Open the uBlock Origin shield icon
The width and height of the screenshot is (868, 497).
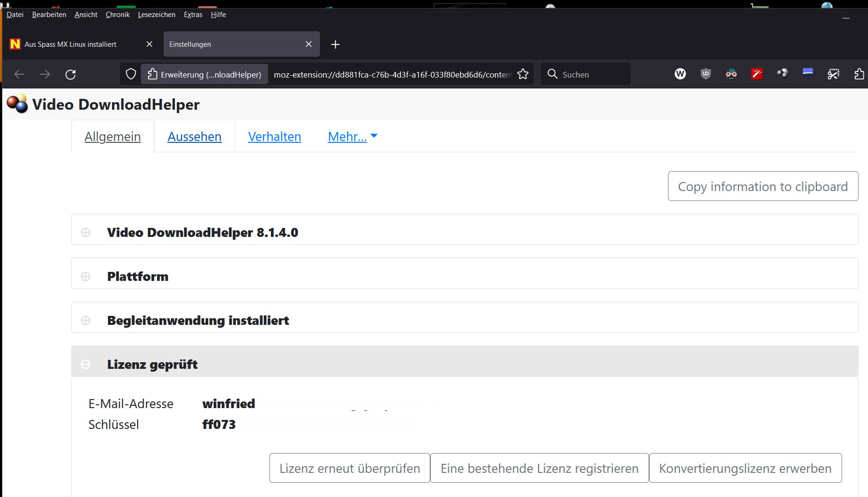point(706,74)
